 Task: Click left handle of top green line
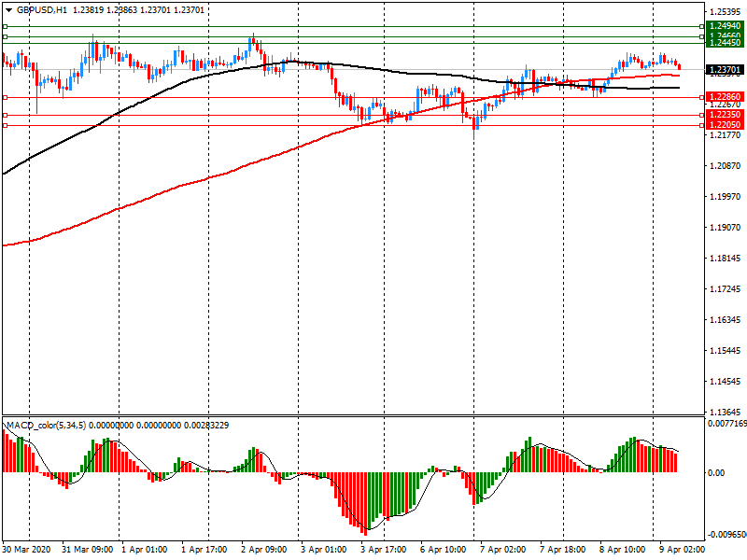(5, 27)
